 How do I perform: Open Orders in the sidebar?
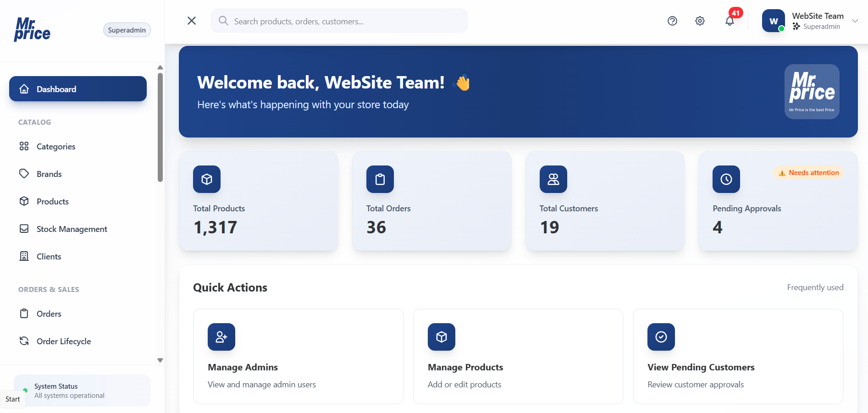78,314
